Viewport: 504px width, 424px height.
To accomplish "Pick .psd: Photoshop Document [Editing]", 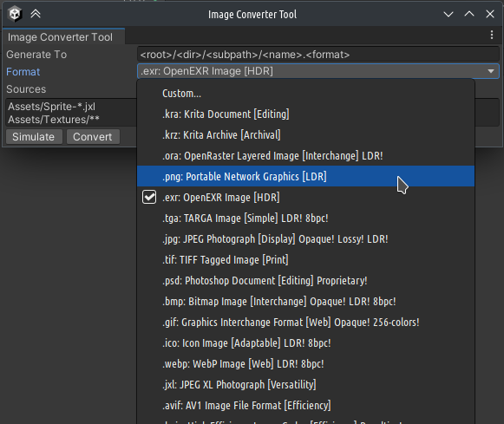I will point(305,280).
